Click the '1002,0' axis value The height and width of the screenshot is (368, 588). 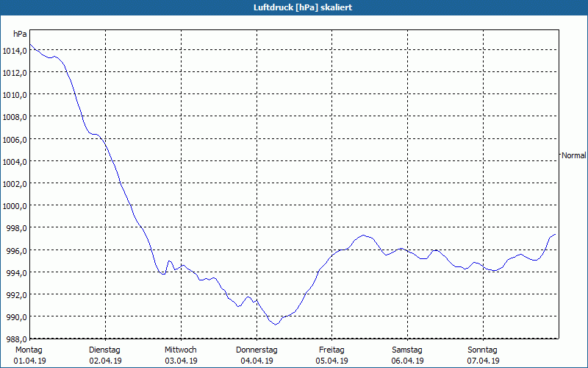click(15, 184)
